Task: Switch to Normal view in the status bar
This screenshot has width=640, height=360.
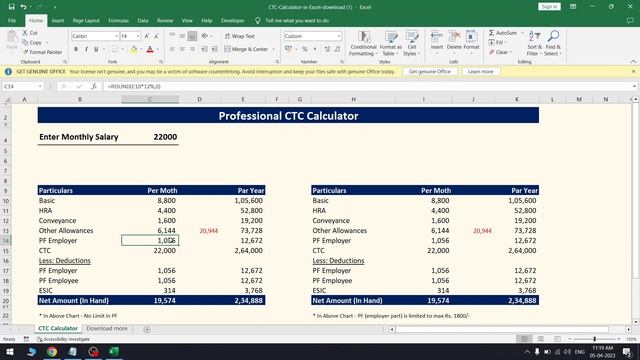Action: coord(524,339)
